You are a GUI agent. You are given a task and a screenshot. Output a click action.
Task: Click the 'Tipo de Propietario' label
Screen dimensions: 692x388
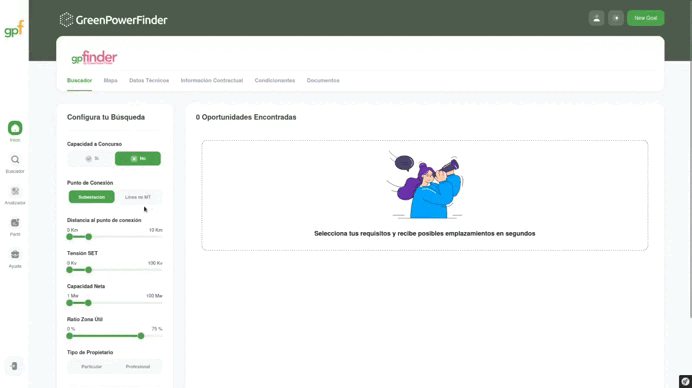click(90, 352)
